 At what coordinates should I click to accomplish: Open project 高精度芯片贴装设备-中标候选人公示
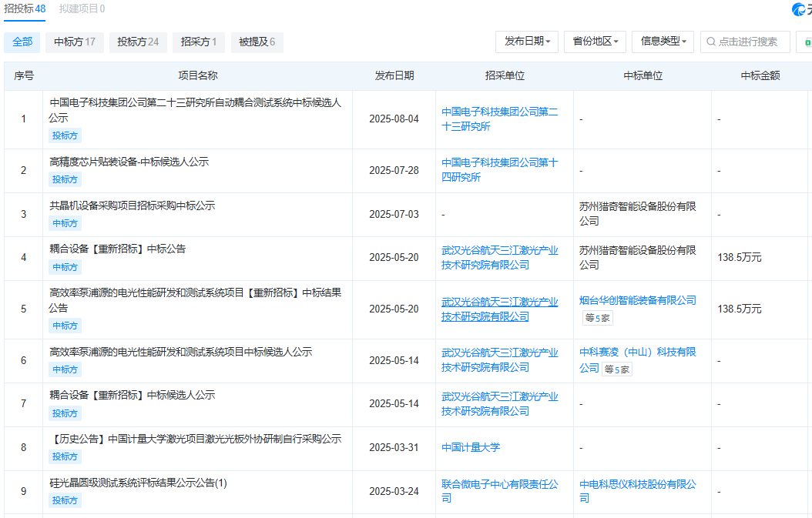pyautogui.click(x=129, y=162)
